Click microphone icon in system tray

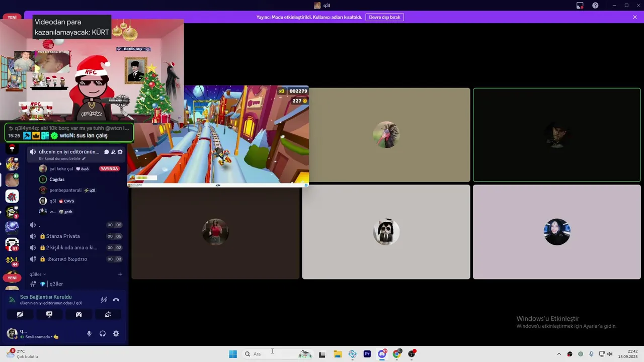(591, 354)
